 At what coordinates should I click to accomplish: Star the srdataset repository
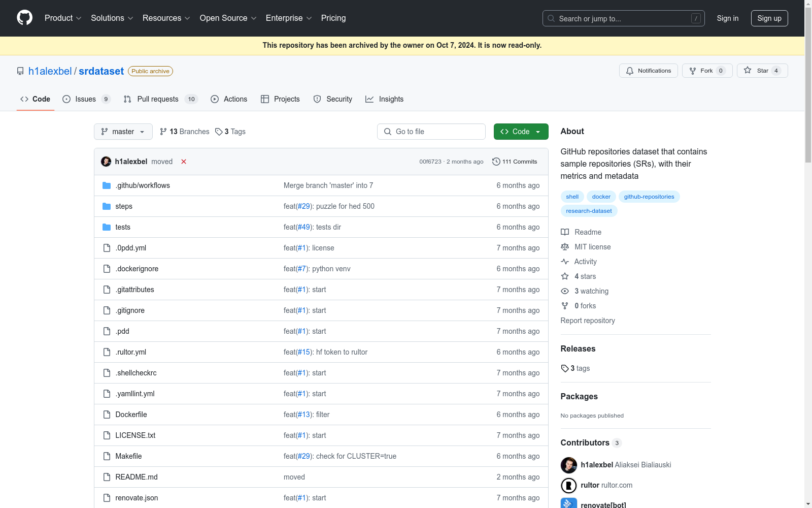pyautogui.click(x=762, y=71)
